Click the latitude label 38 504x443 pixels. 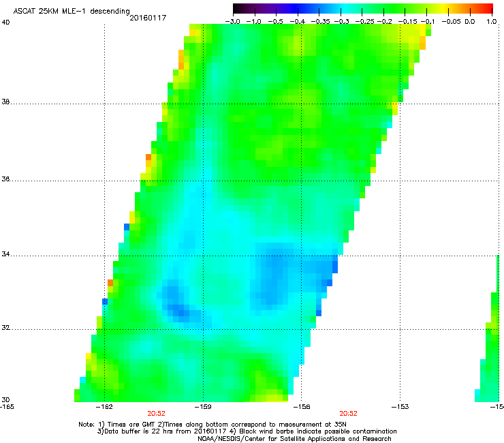click(5, 102)
